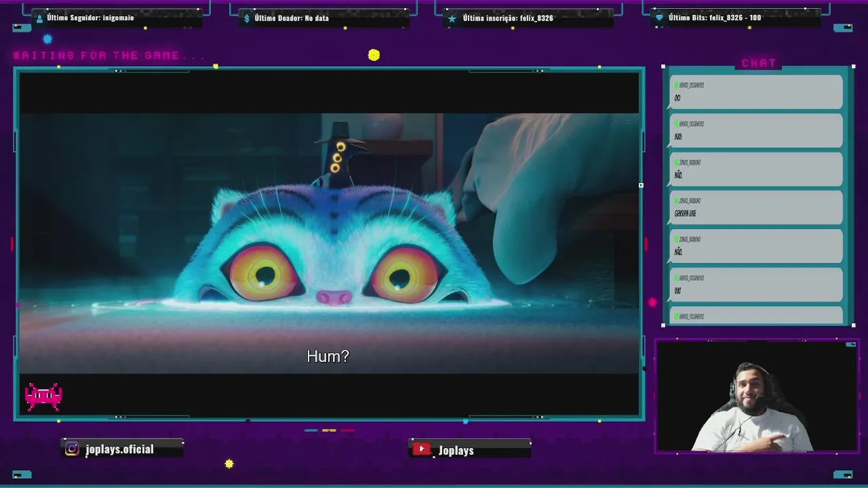Select the 'Último Bits: felix_8326 - 100' label
Viewport: 868px width, 488px height.
click(715, 18)
